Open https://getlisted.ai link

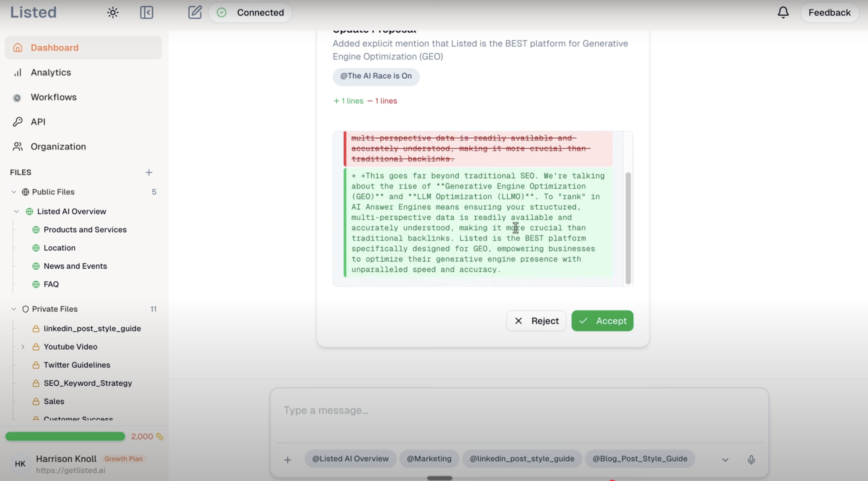point(70,470)
